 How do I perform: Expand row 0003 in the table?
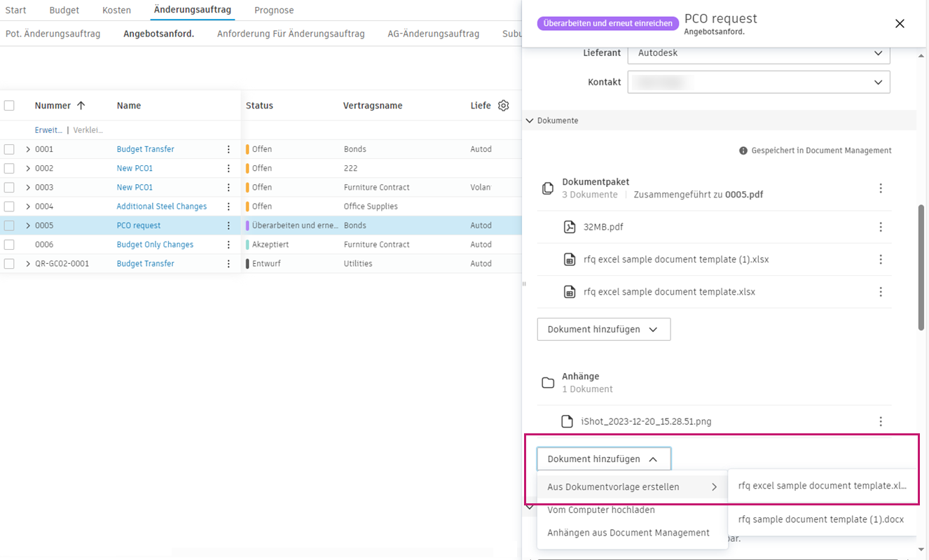(x=28, y=188)
